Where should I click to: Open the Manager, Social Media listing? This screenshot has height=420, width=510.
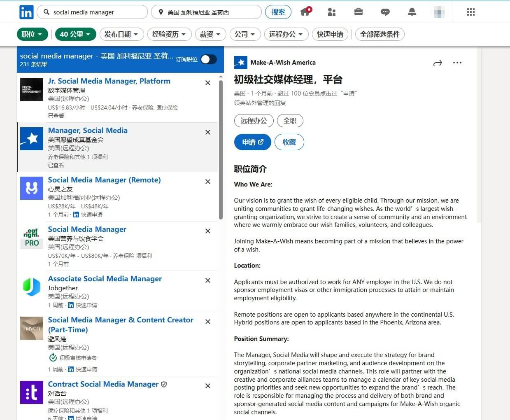(x=88, y=131)
